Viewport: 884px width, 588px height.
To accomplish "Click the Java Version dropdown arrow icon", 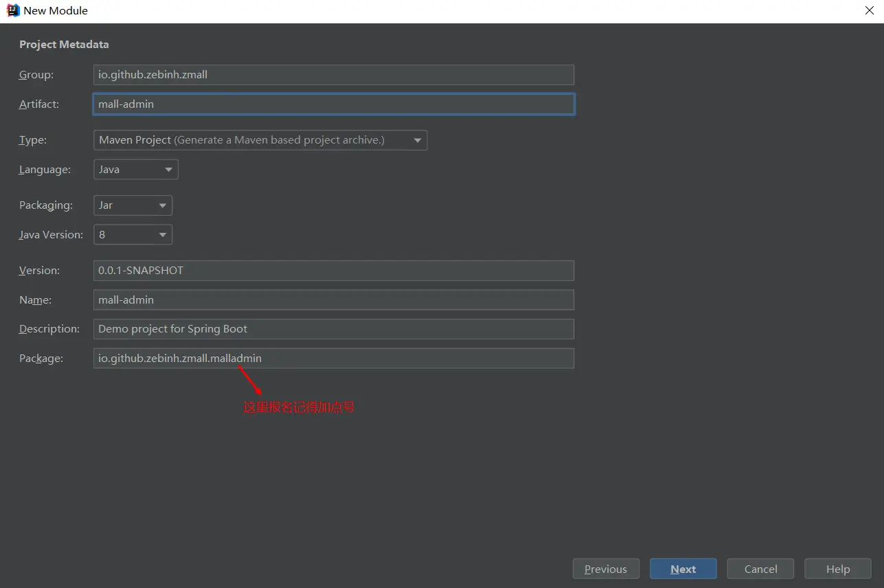I will 162,235.
